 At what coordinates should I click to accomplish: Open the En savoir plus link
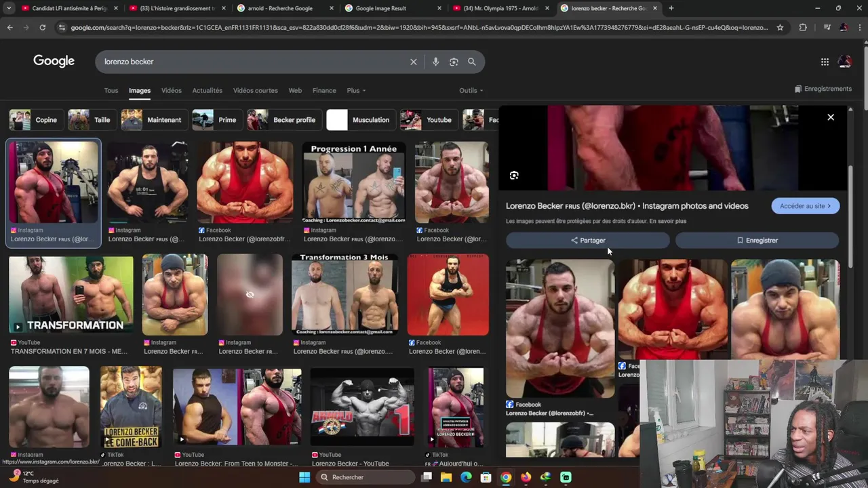(x=668, y=222)
